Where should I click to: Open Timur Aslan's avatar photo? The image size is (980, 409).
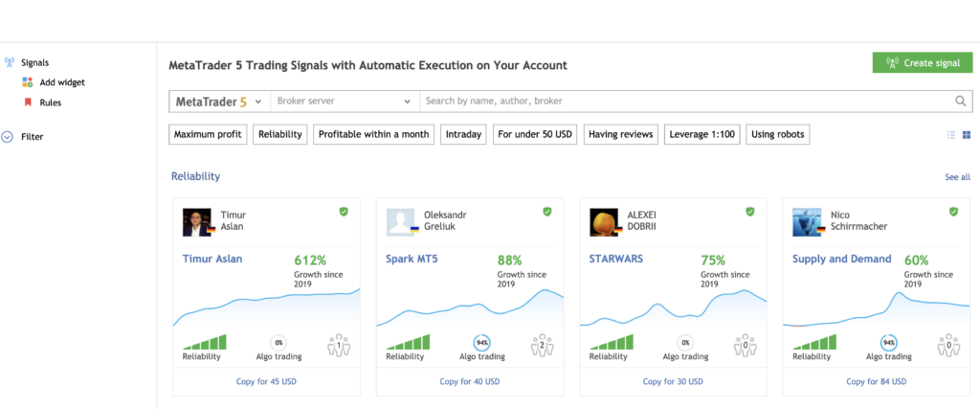197,222
